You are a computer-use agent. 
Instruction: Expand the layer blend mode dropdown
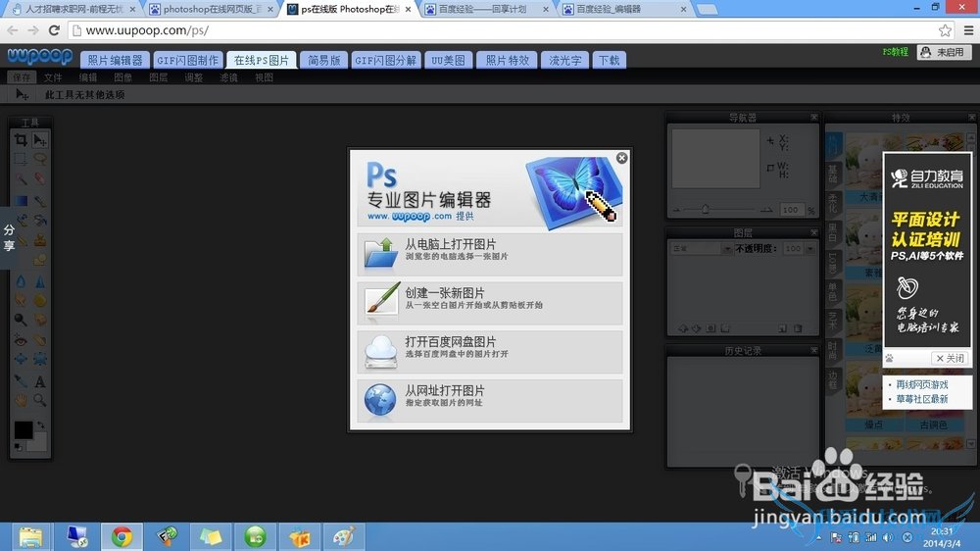(695, 249)
